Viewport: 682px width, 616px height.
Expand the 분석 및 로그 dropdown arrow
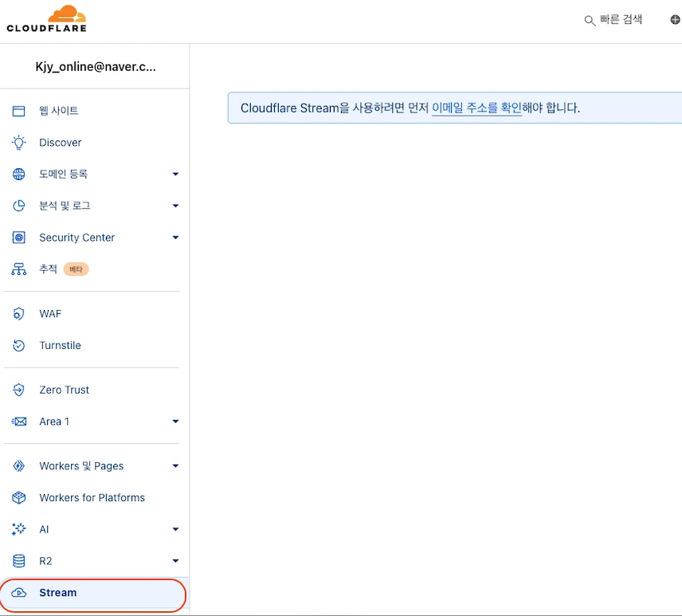[x=175, y=206]
